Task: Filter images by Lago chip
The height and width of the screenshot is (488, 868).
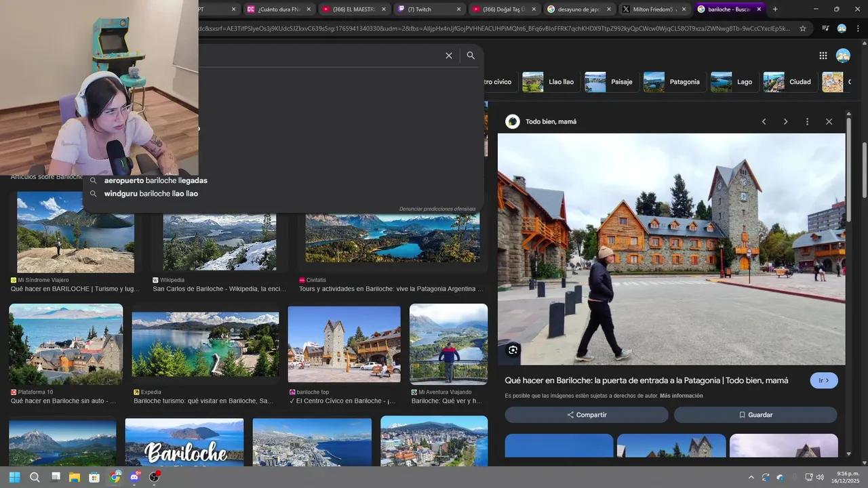Action: coord(733,82)
